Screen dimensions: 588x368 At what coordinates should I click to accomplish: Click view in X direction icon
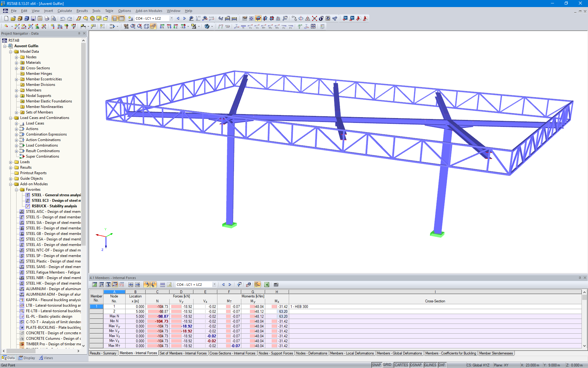162,26
